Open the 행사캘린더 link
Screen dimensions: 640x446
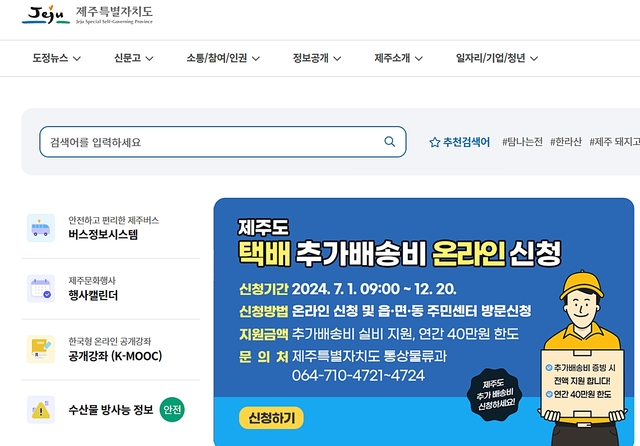coord(93,295)
